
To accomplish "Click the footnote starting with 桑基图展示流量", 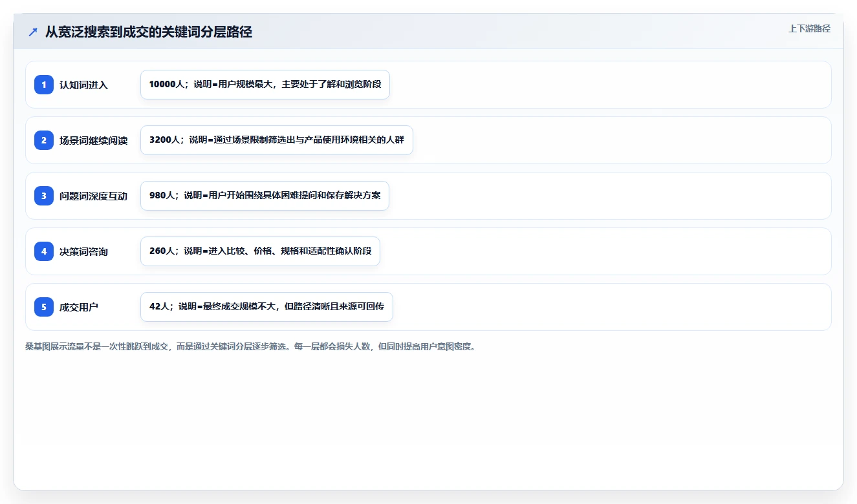I will [250, 346].
